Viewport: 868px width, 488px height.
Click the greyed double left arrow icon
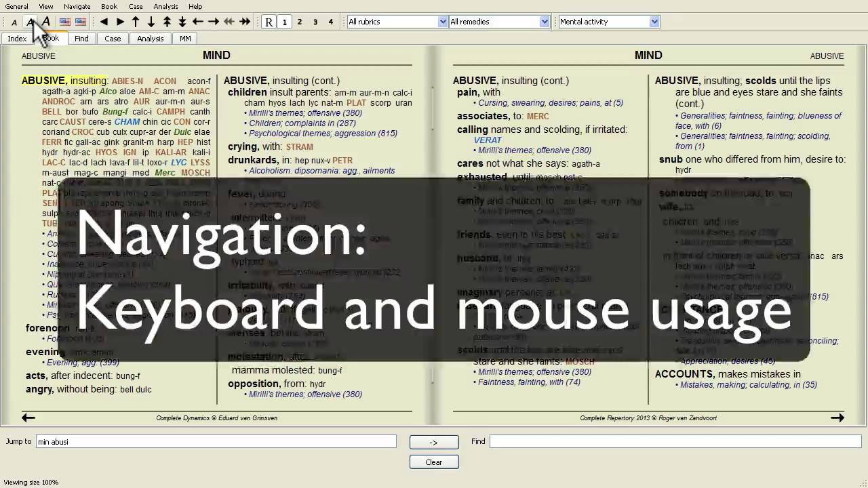[x=229, y=22]
